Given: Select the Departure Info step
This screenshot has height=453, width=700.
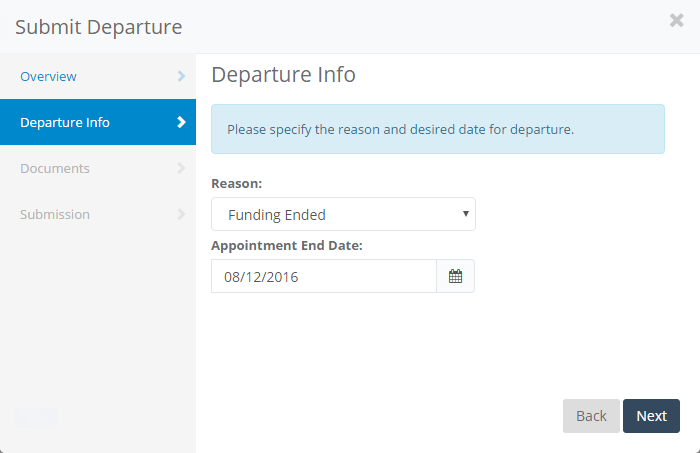Looking at the screenshot, I should (65, 122).
